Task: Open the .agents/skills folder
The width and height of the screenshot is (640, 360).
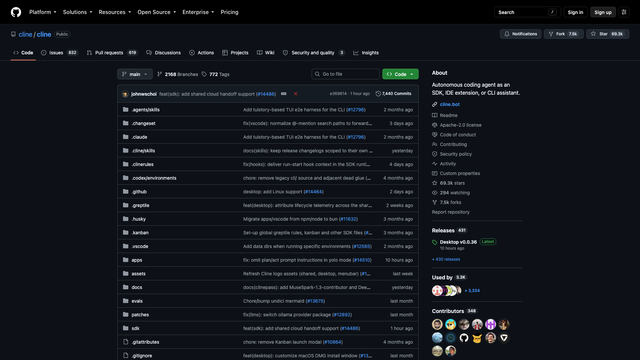Action: click(x=146, y=110)
